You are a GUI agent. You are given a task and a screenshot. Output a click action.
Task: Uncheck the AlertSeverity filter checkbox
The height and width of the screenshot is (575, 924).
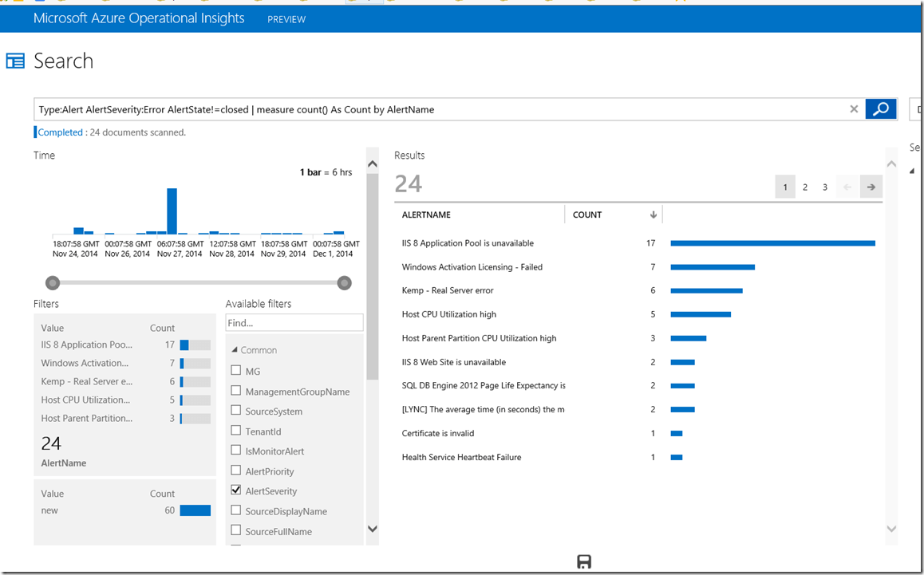pos(236,490)
